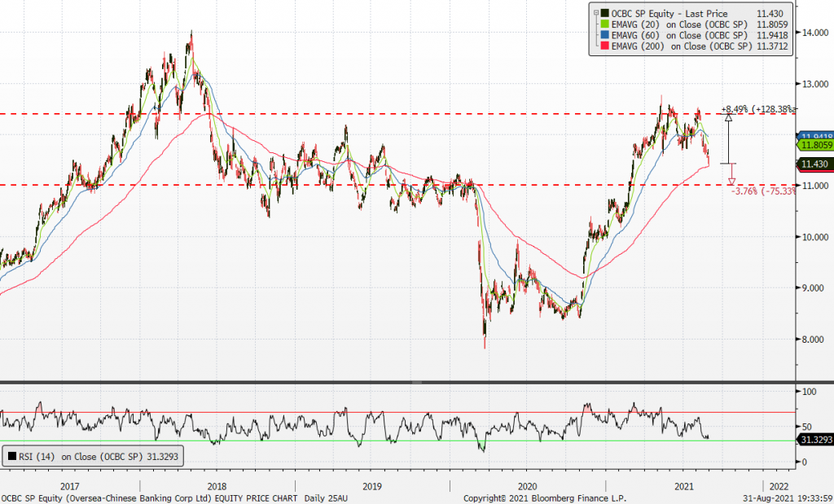
Task: Click the 2018 year label on time axis
Action: (x=217, y=486)
